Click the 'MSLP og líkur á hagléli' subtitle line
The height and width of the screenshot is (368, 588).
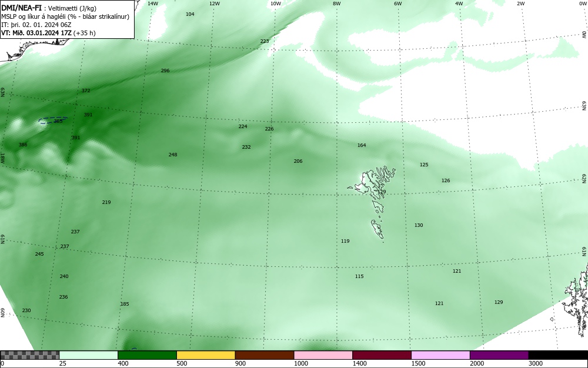coord(65,16)
